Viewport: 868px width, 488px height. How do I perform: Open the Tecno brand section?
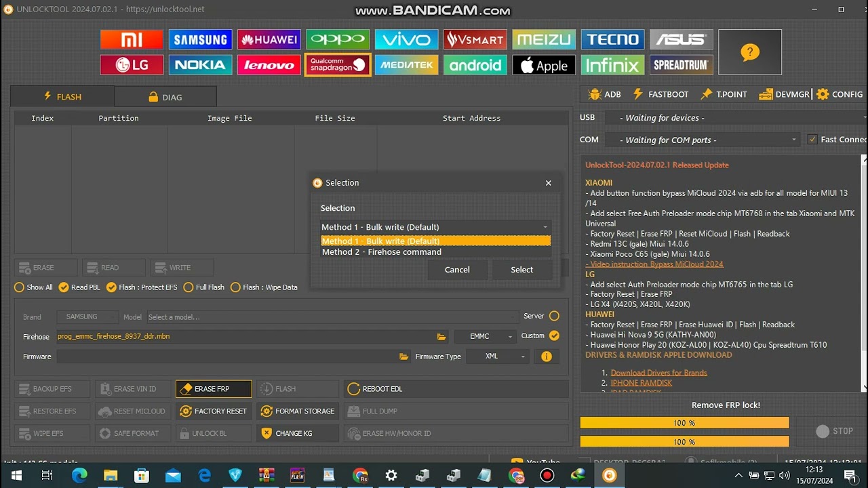[x=612, y=39]
